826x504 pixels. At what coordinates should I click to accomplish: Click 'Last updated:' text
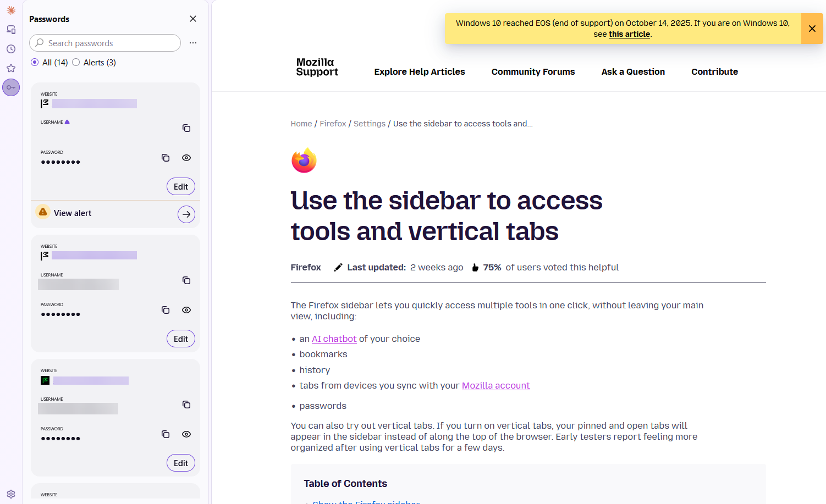376,267
